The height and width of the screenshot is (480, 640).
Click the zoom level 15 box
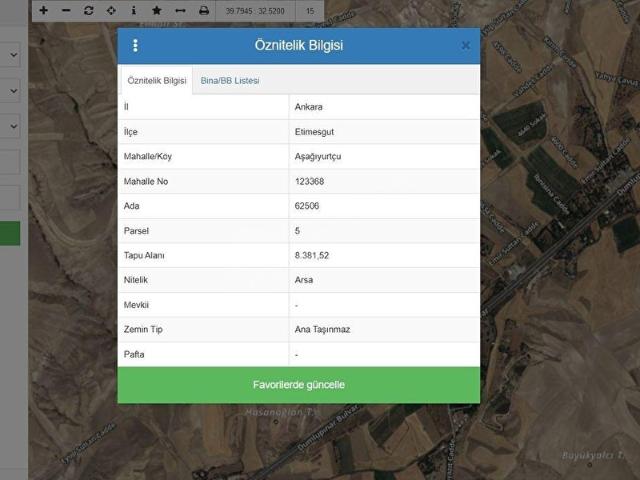310,11
